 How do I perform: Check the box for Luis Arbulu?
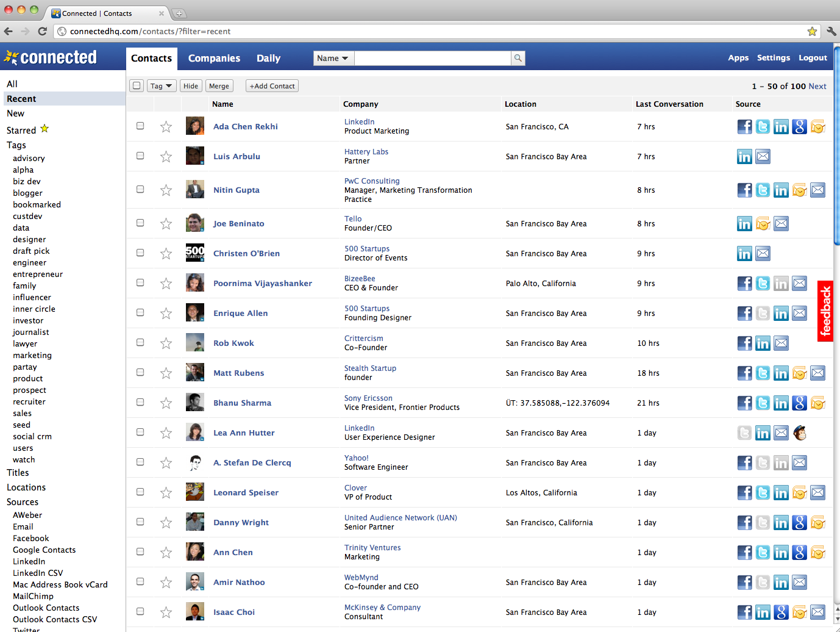tap(140, 156)
